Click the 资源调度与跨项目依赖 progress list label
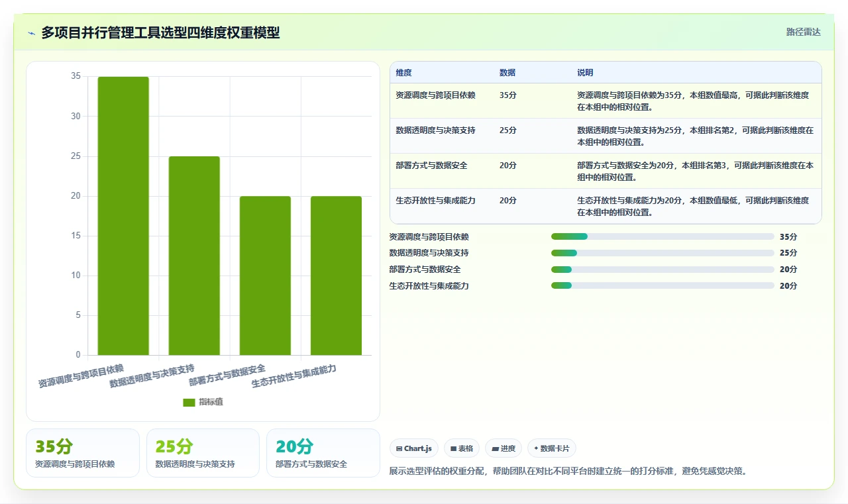Viewport: 848px width, 504px height. click(429, 236)
